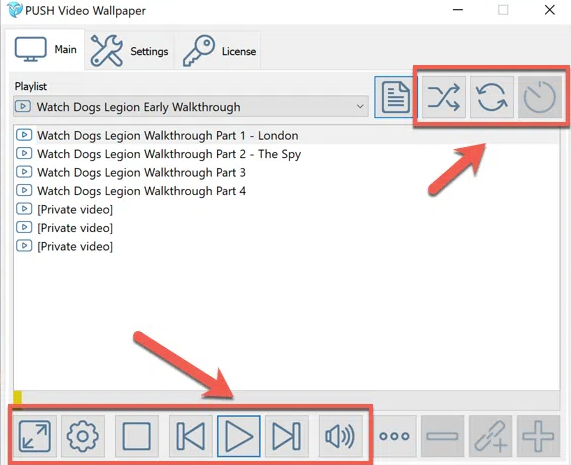571x465 pixels.
Task: Close the PUSH Video Wallpaper window
Action: coord(550,10)
